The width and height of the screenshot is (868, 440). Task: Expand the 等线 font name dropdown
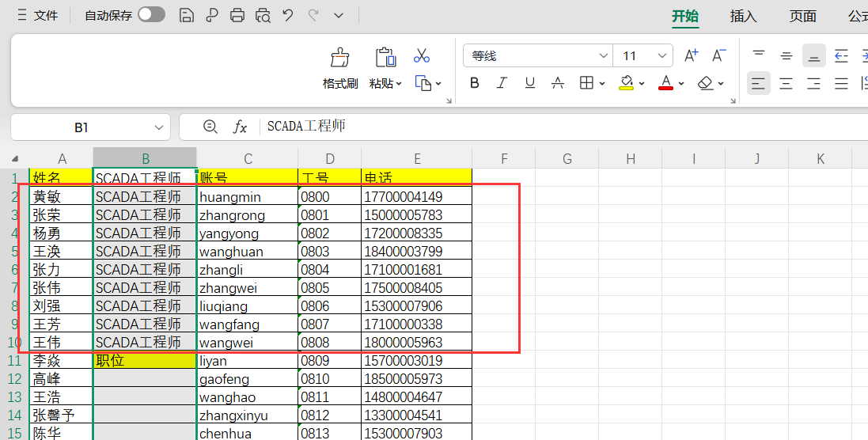coord(602,55)
